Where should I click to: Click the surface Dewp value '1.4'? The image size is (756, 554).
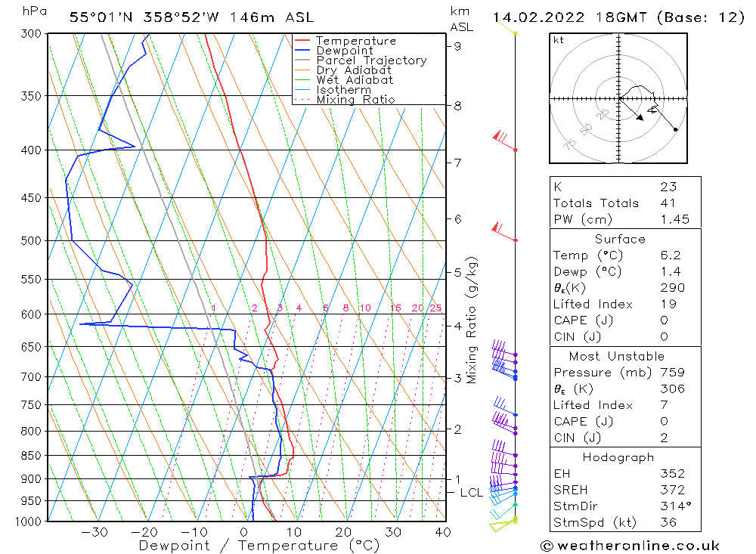click(671, 271)
